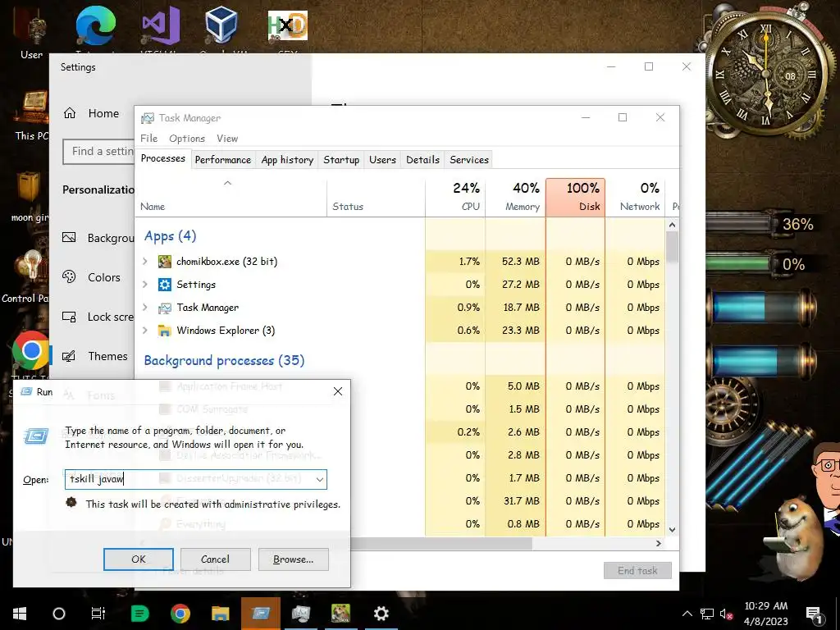Viewport: 840px width, 630px height.
Task: Go to Home in Settings window
Action: tap(92, 113)
